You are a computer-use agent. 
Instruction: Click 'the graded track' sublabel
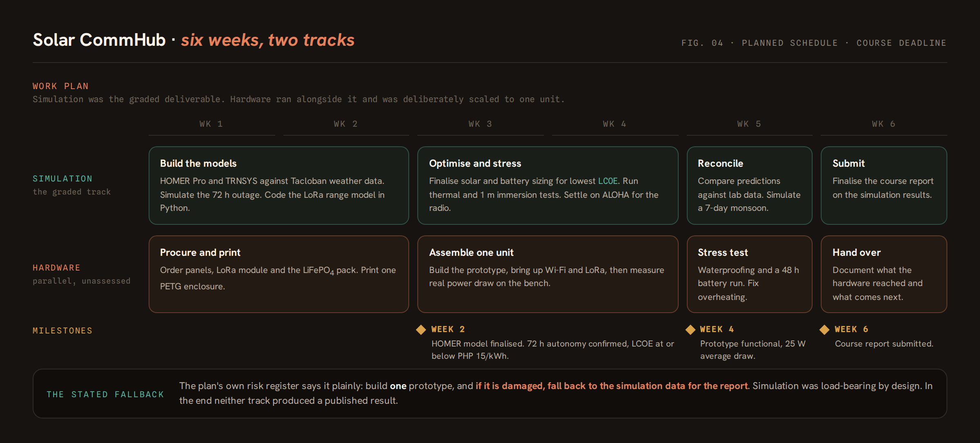click(72, 192)
